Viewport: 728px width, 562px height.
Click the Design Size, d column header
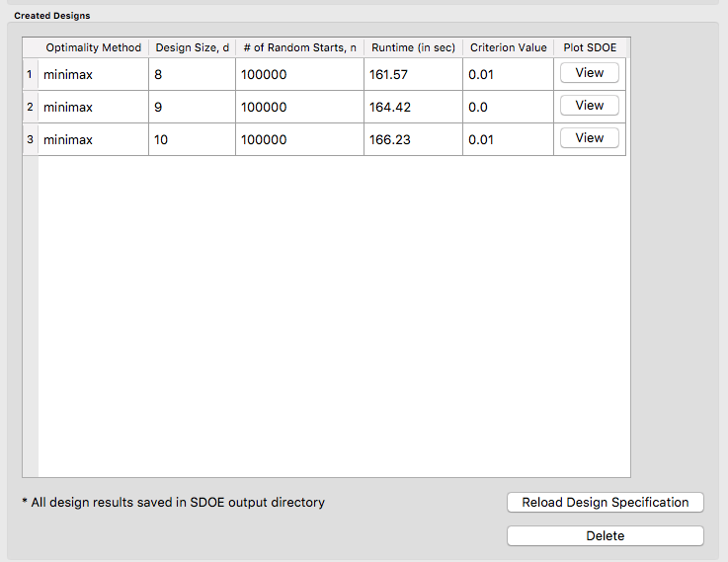[192, 47]
